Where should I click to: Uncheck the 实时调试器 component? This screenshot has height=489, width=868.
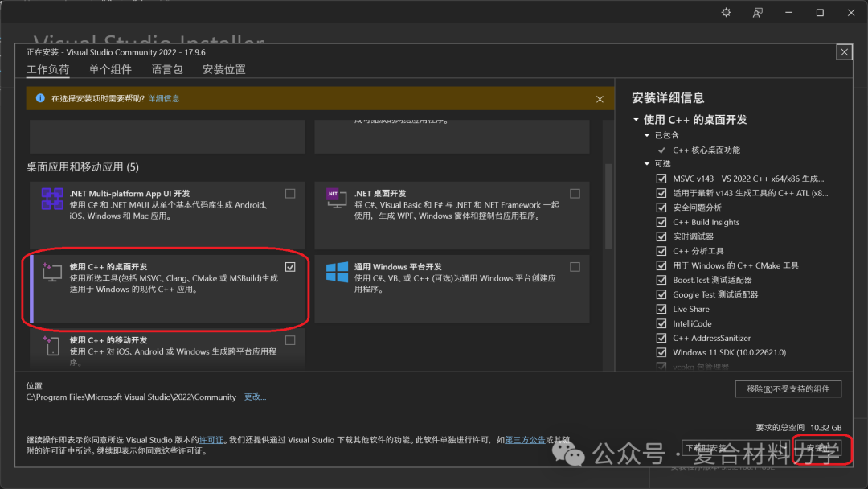click(661, 236)
